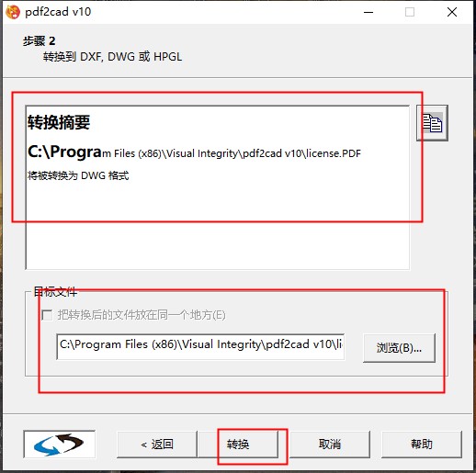
Task: Click the pdf2cad app icon in title bar
Action: coord(13,12)
